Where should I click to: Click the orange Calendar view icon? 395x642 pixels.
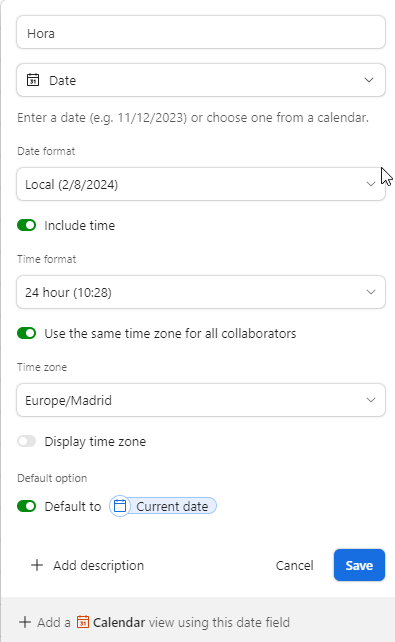[x=83, y=622]
